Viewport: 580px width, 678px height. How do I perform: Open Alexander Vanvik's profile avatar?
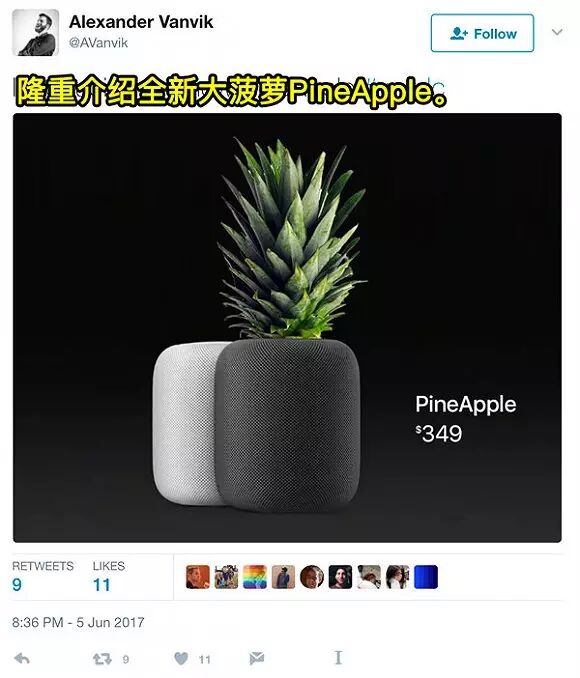click(35, 32)
